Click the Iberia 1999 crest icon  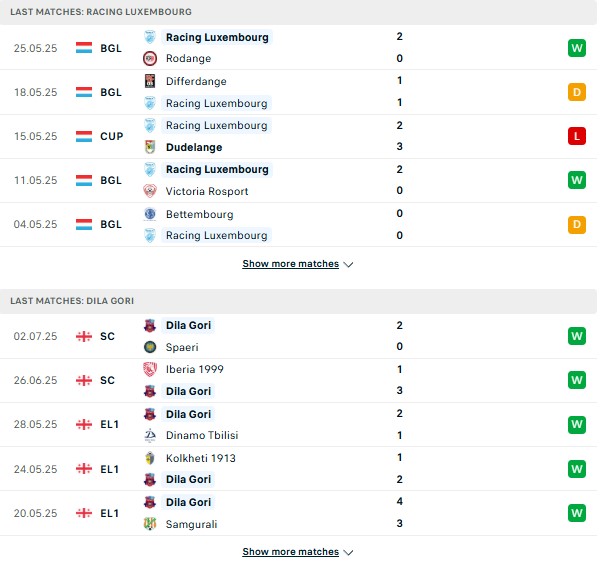(150, 369)
